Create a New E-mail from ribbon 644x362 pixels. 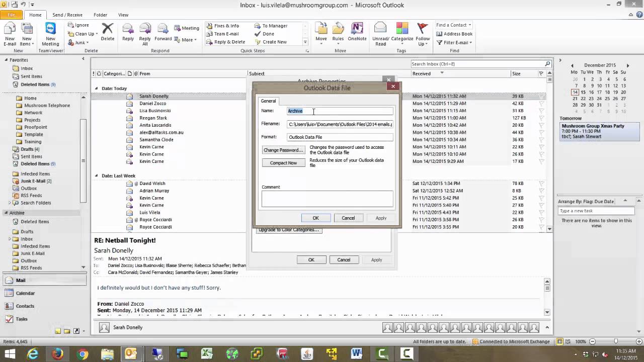(x=10, y=34)
